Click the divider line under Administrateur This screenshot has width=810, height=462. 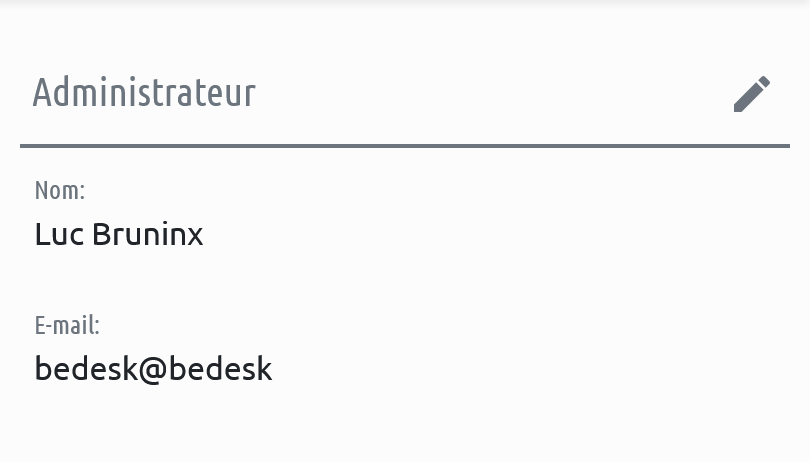[x=405, y=146]
